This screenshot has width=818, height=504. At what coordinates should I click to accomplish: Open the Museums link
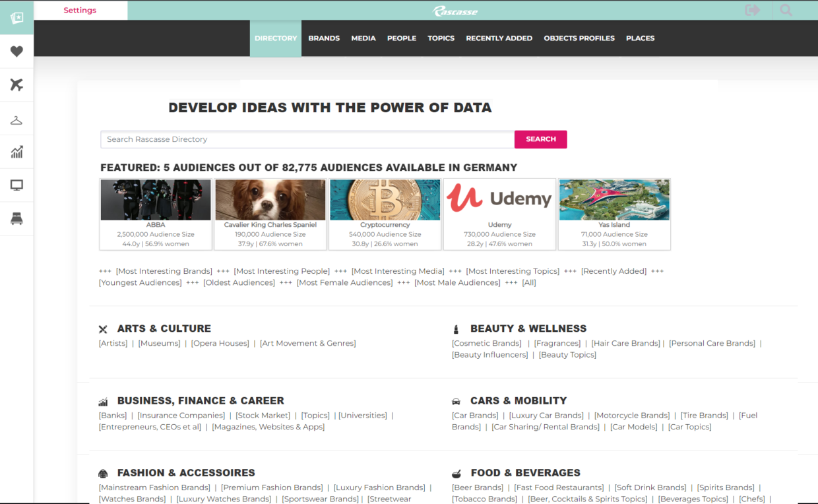tap(159, 343)
